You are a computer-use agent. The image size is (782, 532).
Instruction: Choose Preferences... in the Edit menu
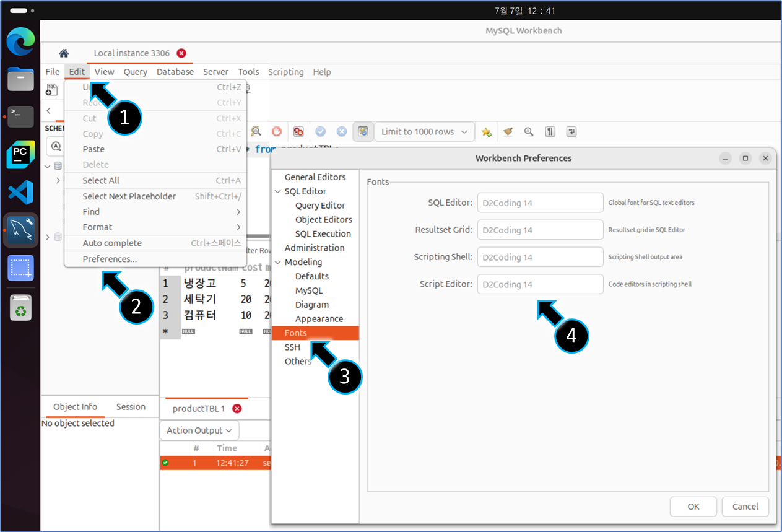(155, 259)
